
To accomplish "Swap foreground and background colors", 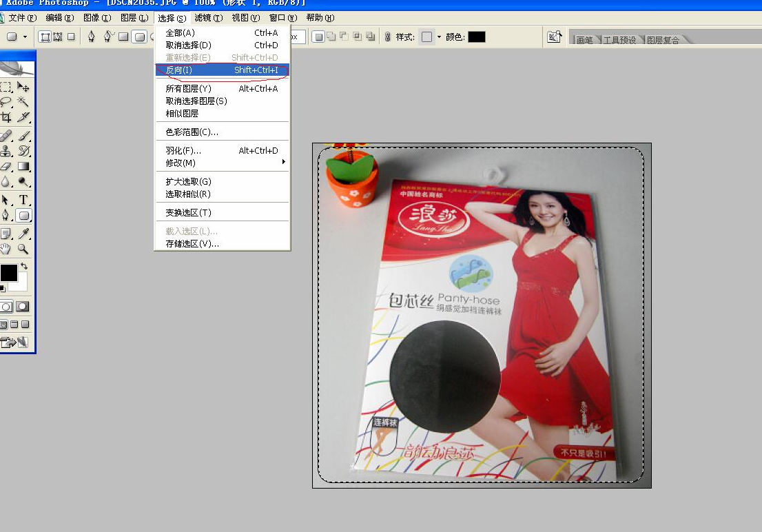I will [24, 267].
